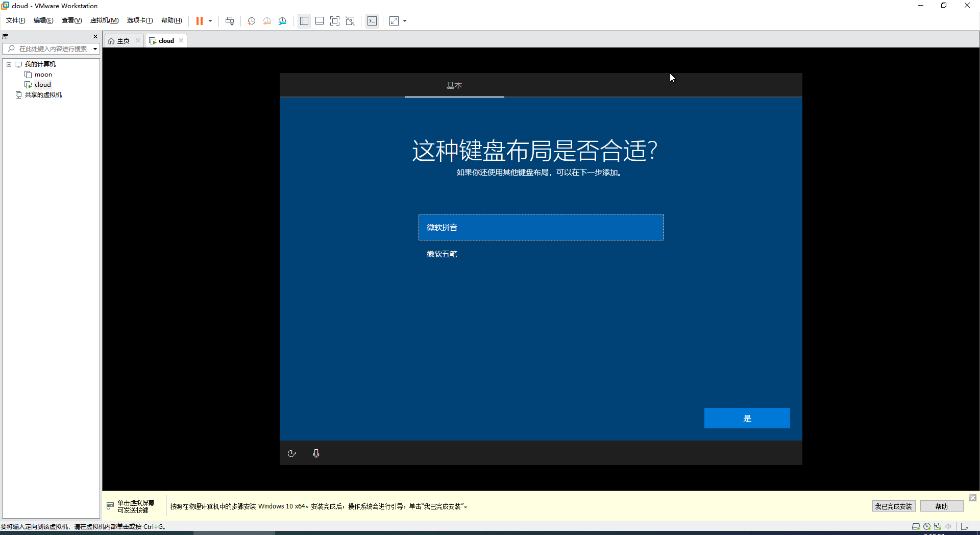Open the 选项卡 menu

[140, 20]
